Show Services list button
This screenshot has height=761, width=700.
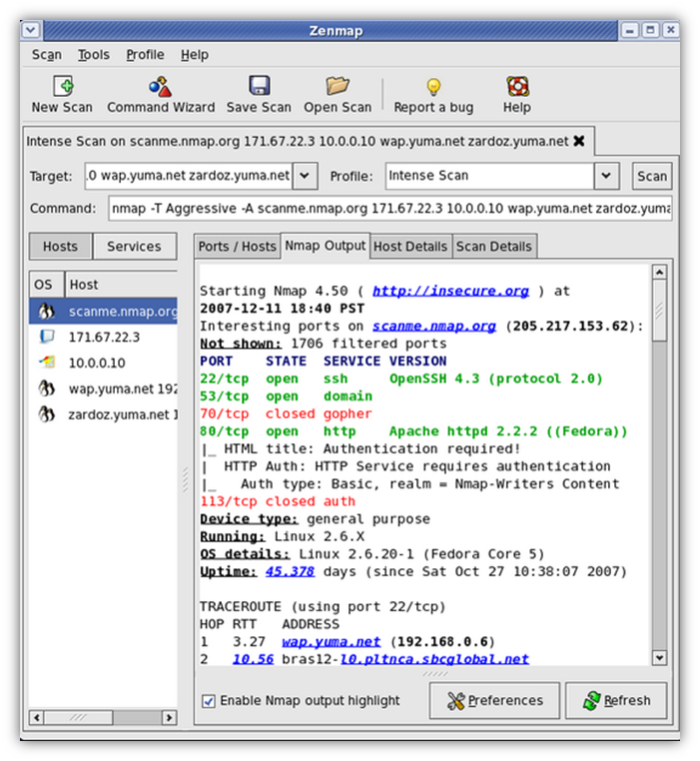pyautogui.click(x=135, y=247)
